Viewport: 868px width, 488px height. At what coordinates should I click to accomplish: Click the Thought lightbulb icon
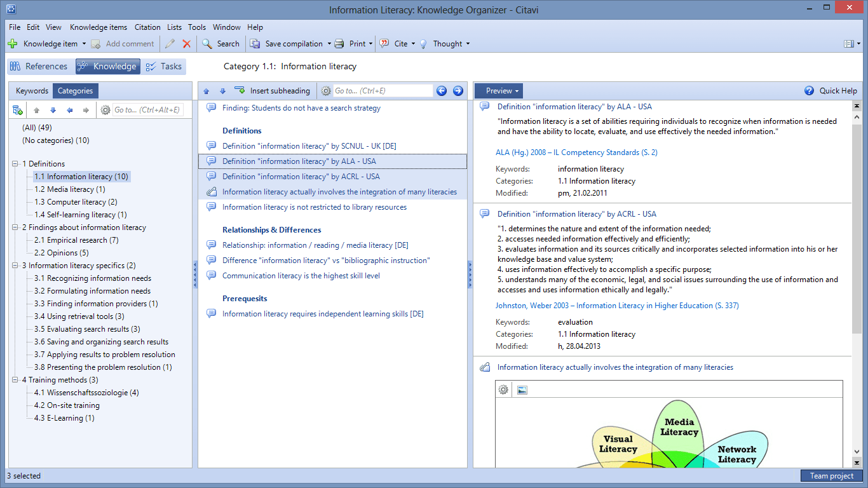(423, 44)
